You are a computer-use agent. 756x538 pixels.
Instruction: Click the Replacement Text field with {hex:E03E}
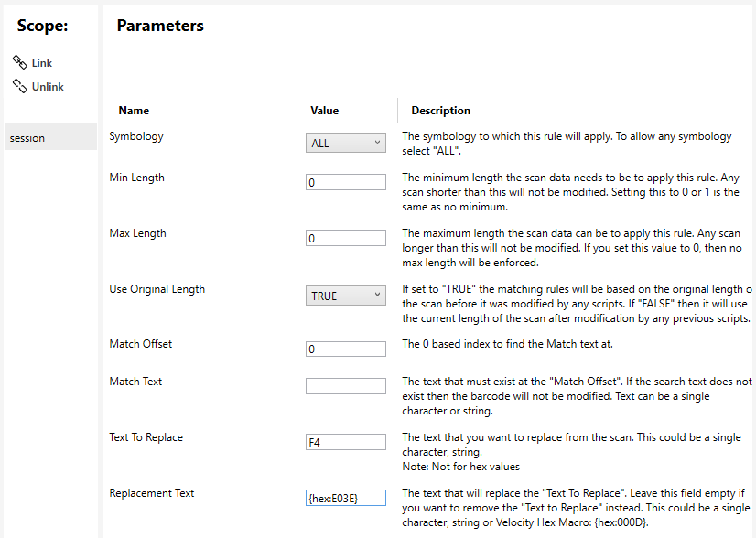coord(345,497)
